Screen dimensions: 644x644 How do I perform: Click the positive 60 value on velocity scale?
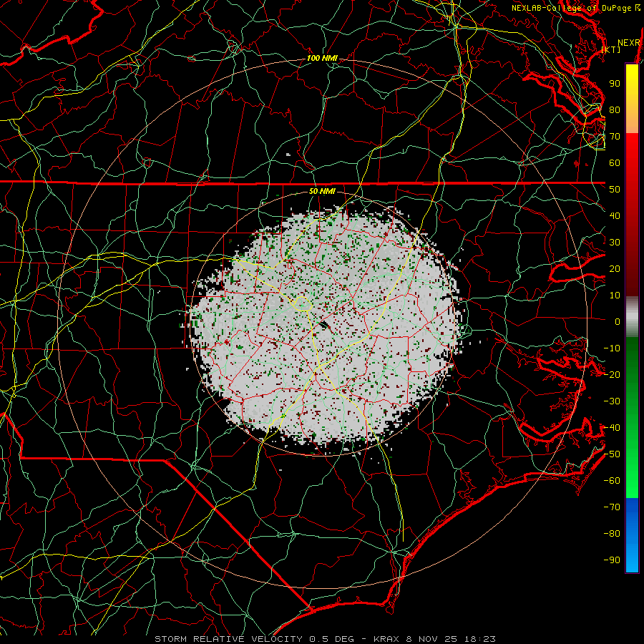pos(615,163)
